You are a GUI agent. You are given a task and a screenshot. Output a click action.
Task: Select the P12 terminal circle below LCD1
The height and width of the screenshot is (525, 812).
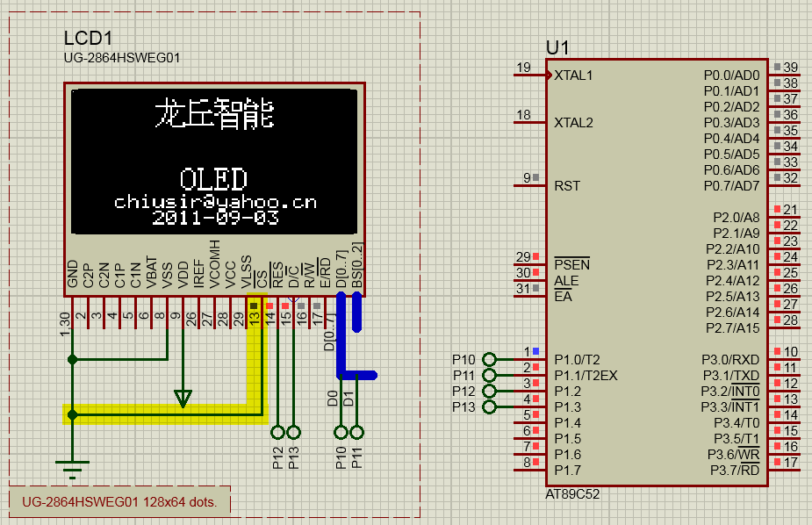(x=278, y=432)
